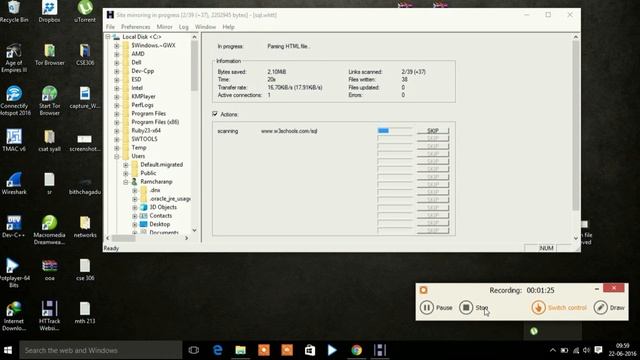The image size is (640, 360).
Task: Click Switch control in recorder
Action: point(559,307)
